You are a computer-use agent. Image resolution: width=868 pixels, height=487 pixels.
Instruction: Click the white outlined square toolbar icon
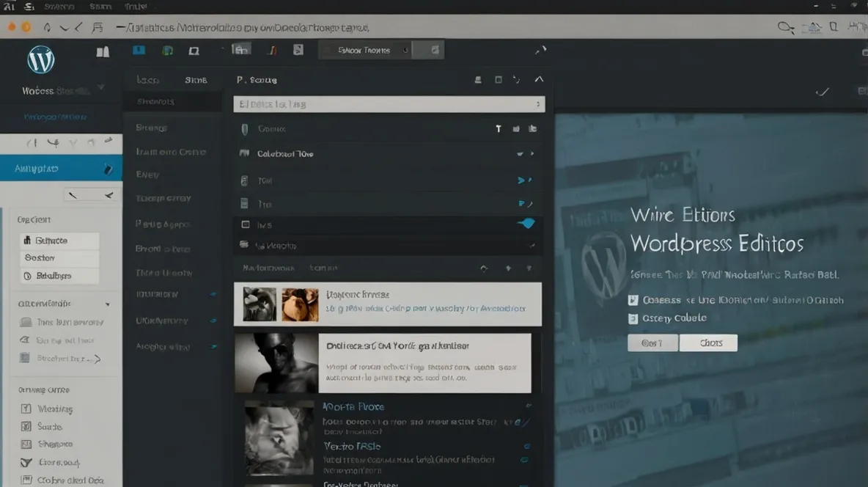[x=194, y=51]
